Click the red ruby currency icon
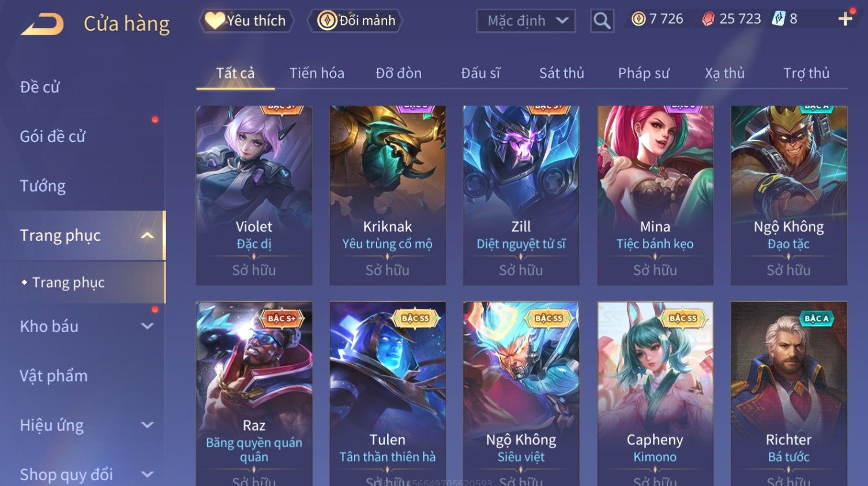The height and width of the screenshot is (486, 868). point(708,19)
